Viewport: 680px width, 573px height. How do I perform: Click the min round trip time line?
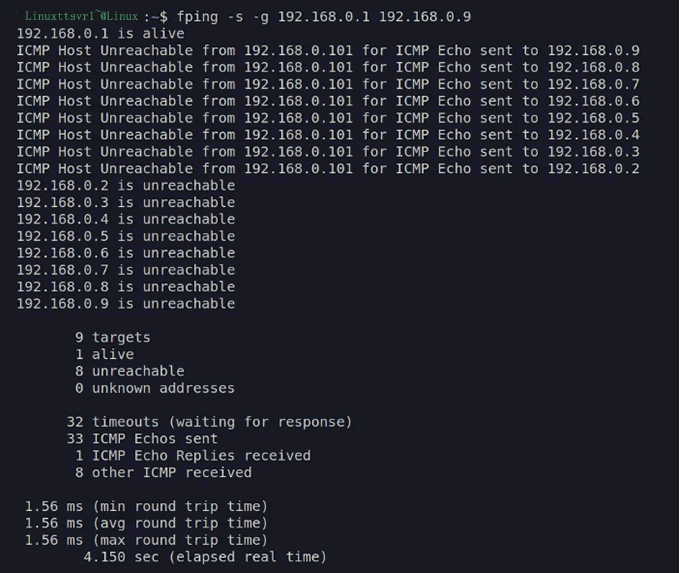pyautogui.click(x=146, y=506)
